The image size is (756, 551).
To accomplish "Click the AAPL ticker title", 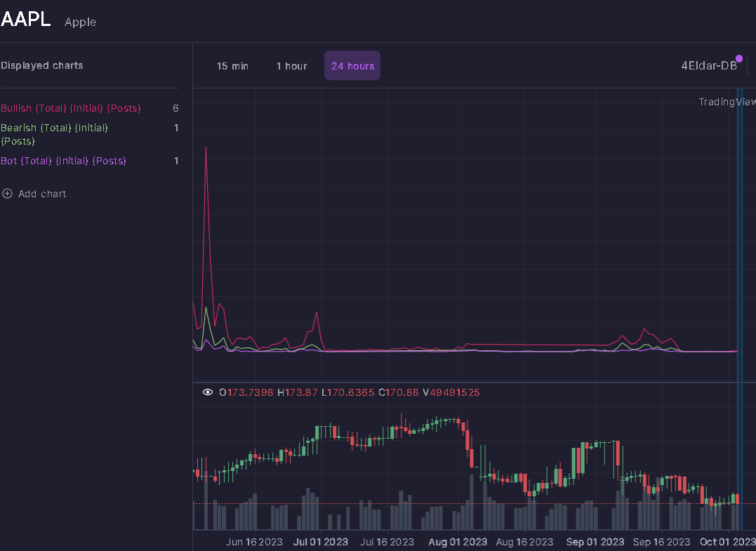I will pos(25,19).
